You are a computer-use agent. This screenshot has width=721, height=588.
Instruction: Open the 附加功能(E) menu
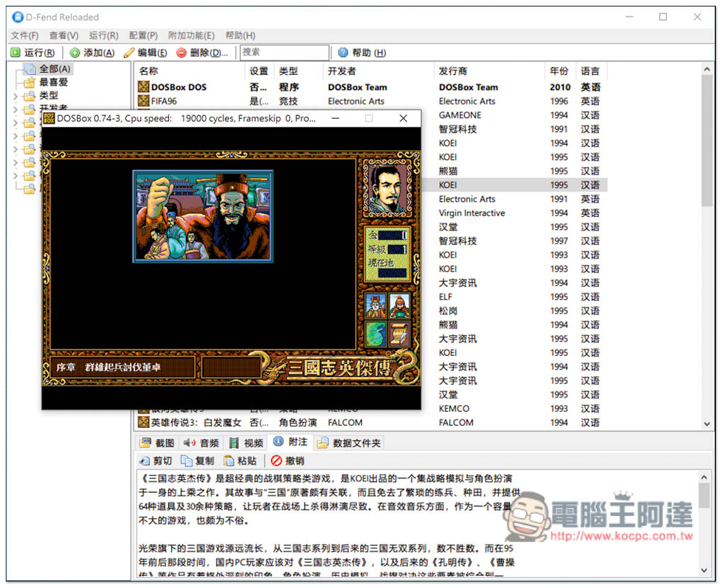[191, 35]
